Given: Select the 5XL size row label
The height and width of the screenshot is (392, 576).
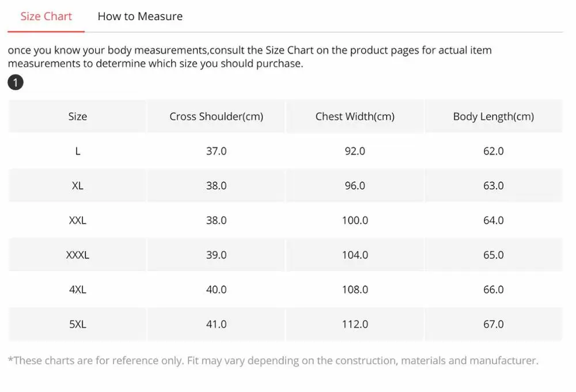Looking at the screenshot, I should tap(78, 324).
